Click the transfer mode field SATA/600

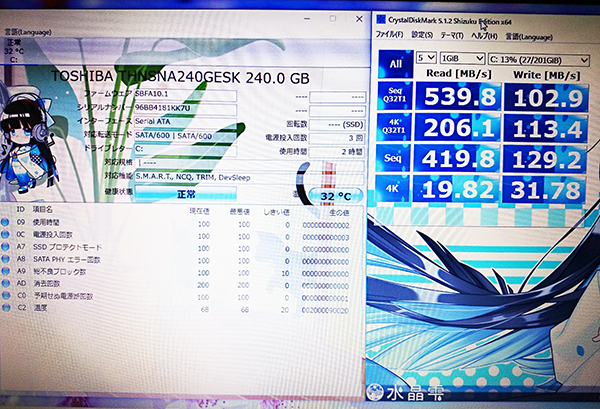click(185, 136)
